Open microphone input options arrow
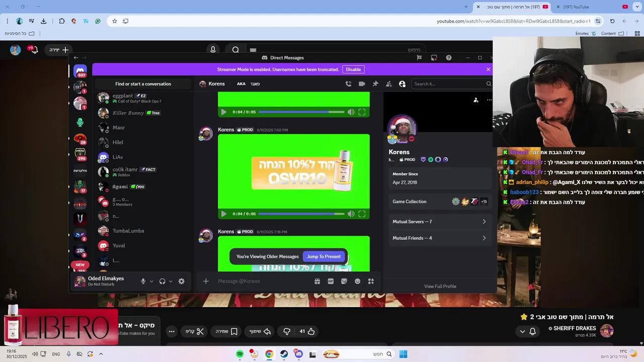The height and width of the screenshot is (362, 644). (x=151, y=282)
